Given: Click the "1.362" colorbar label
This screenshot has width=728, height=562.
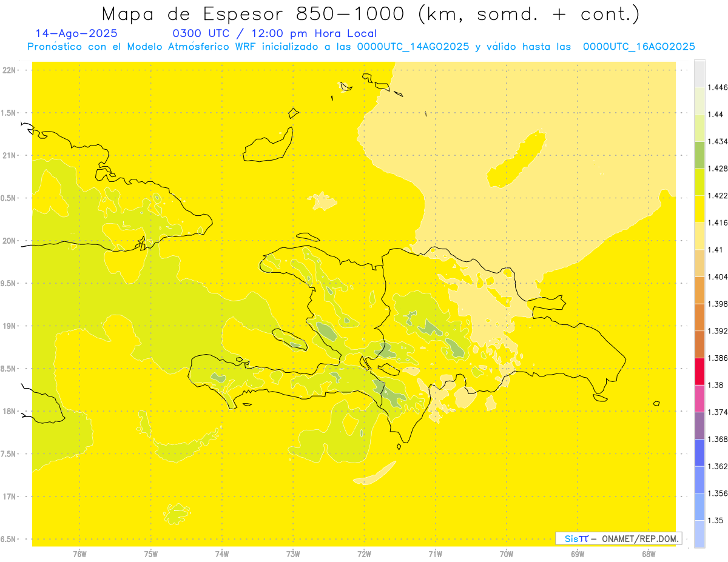Looking at the screenshot, I should pos(719,466).
